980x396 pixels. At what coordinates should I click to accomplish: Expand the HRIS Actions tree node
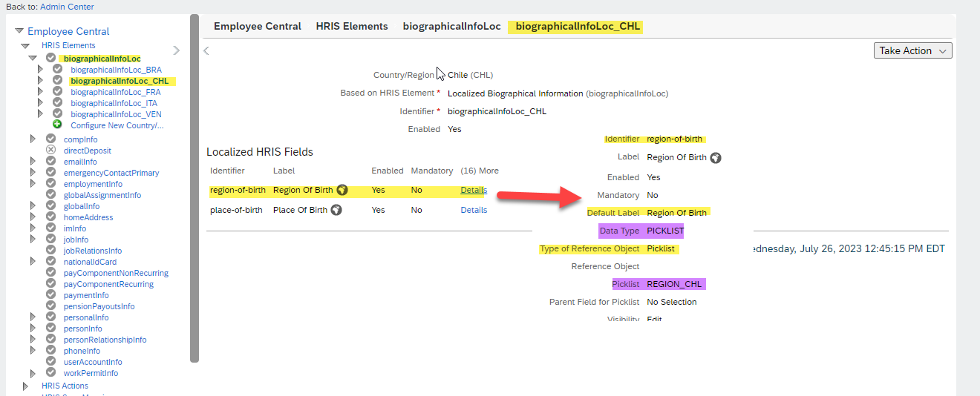[x=25, y=386]
